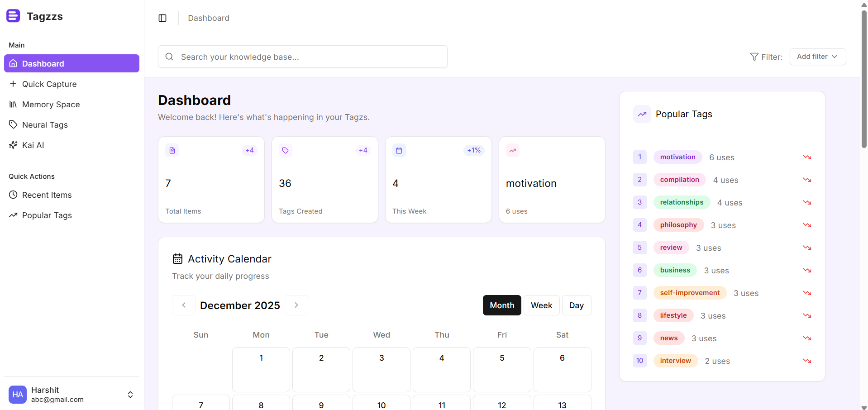Click the trend arrow in the philosophy row

807,225
